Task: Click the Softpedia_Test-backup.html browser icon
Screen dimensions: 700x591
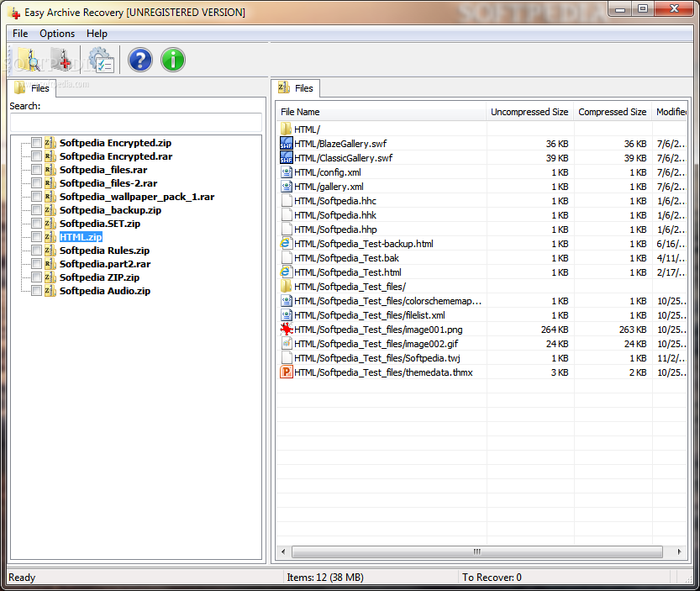Action: (x=287, y=244)
